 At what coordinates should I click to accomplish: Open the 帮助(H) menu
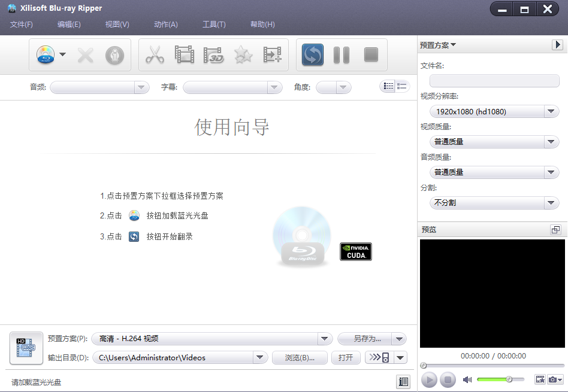click(x=262, y=25)
